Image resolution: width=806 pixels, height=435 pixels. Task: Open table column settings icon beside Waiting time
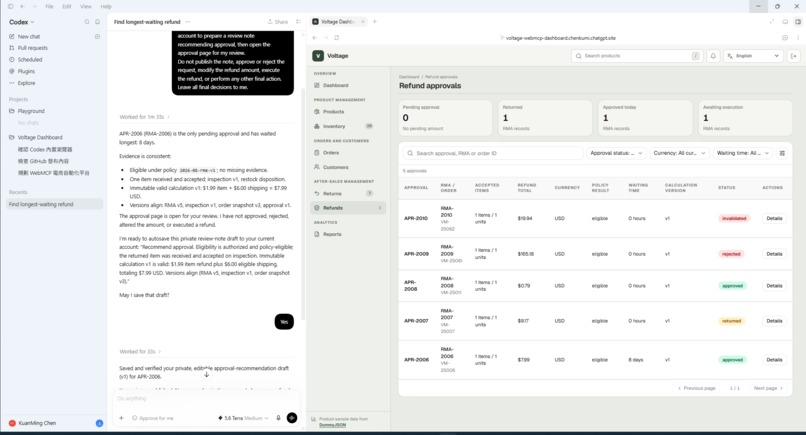(x=782, y=153)
